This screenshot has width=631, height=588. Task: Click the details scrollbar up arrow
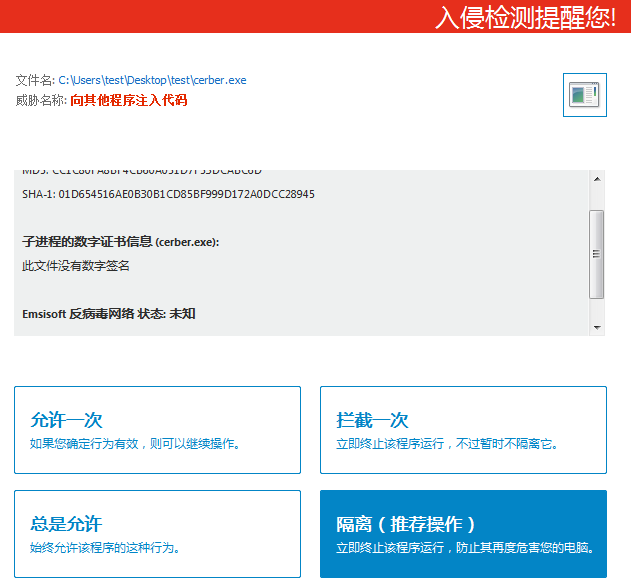pyautogui.click(x=597, y=179)
